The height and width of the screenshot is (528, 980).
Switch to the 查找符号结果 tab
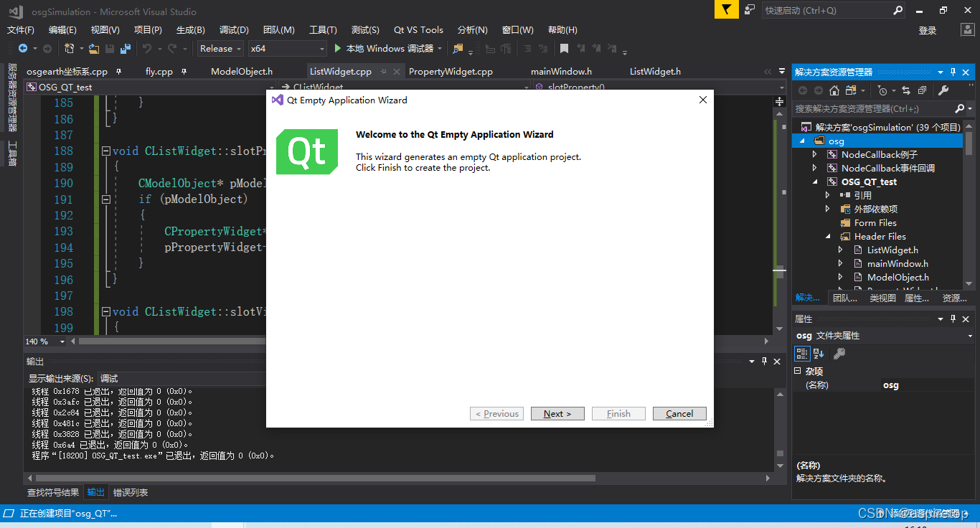click(53, 493)
